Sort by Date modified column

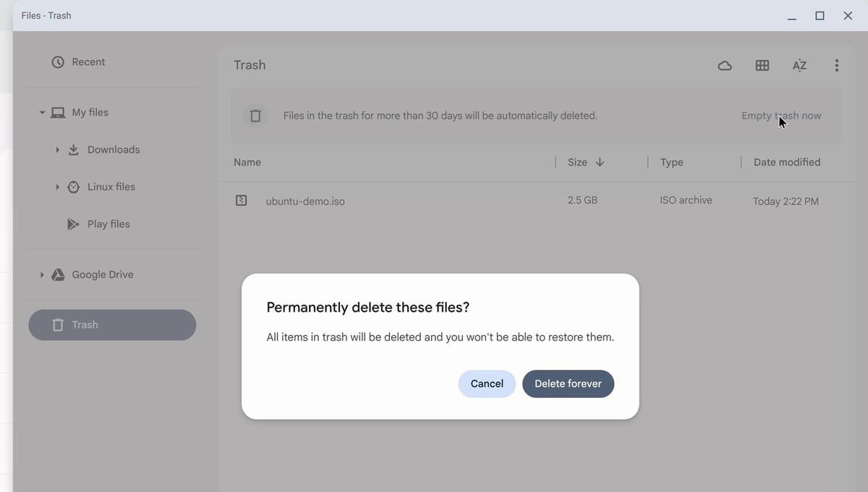pyautogui.click(x=787, y=162)
